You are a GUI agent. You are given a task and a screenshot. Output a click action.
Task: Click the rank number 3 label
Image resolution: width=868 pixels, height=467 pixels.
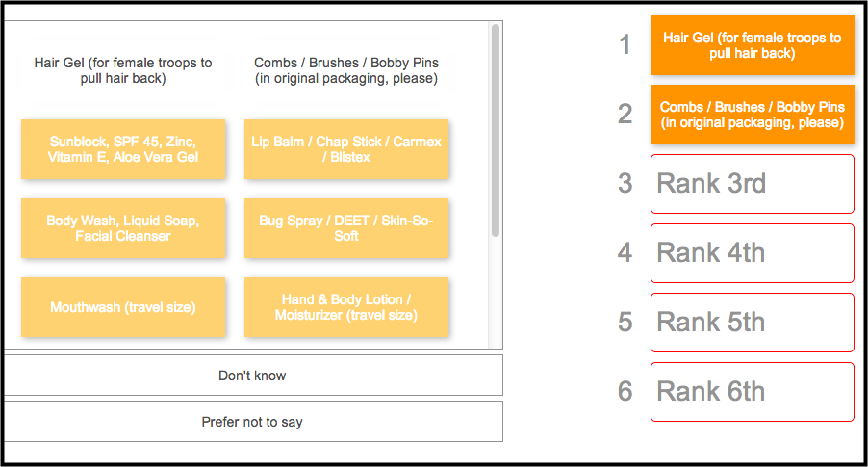coord(625,183)
